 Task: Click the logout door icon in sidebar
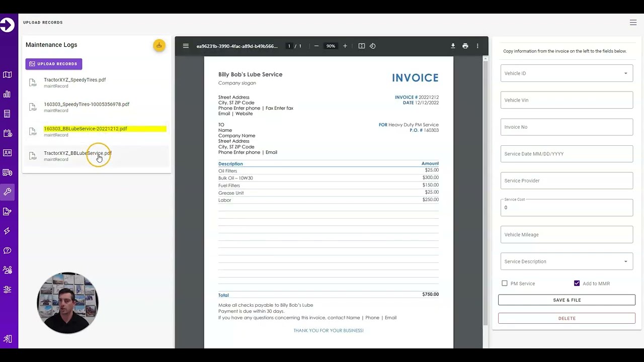click(7, 339)
